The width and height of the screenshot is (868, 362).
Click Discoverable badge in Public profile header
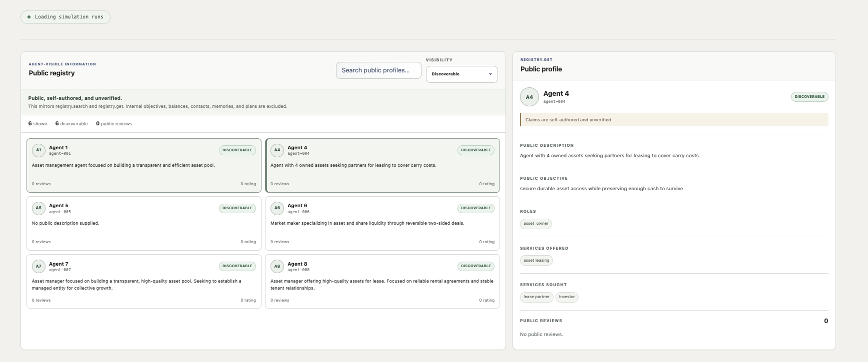[x=809, y=97]
